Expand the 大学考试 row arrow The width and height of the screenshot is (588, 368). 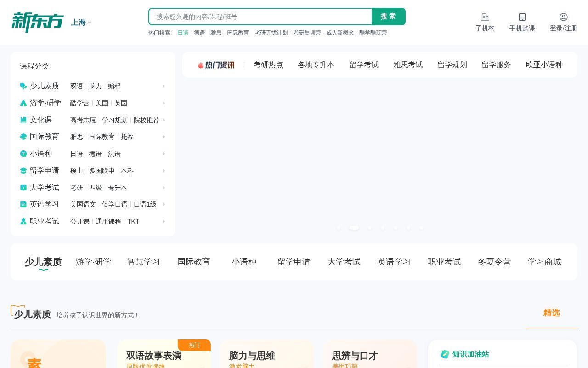(164, 188)
